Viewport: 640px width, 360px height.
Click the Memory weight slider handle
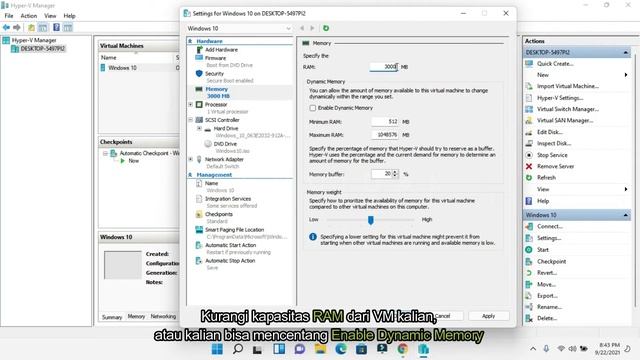click(x=371, y=220)
